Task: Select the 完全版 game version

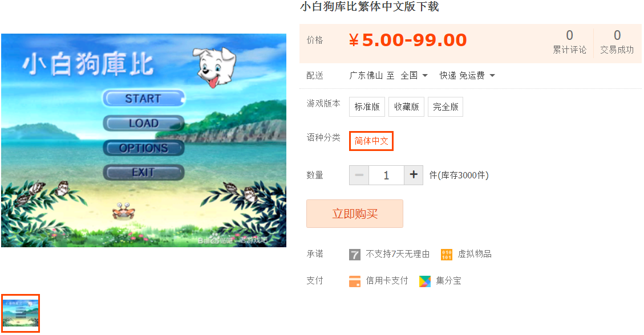Action: pyautogui.click(x=445, y=107)
